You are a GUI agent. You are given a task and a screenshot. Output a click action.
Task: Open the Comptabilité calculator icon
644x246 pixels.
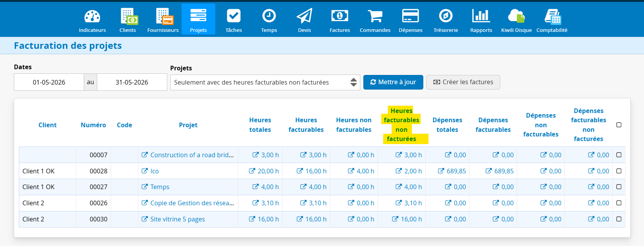click(552, 16)
